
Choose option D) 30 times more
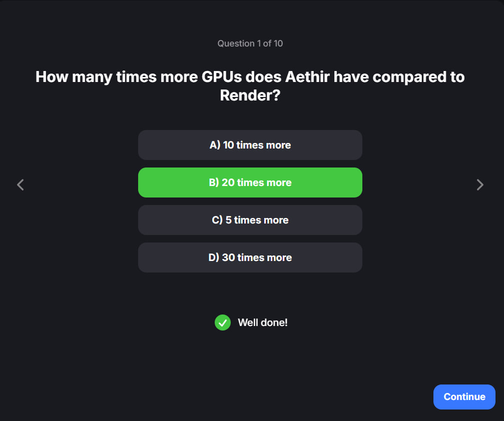[250, 257]
